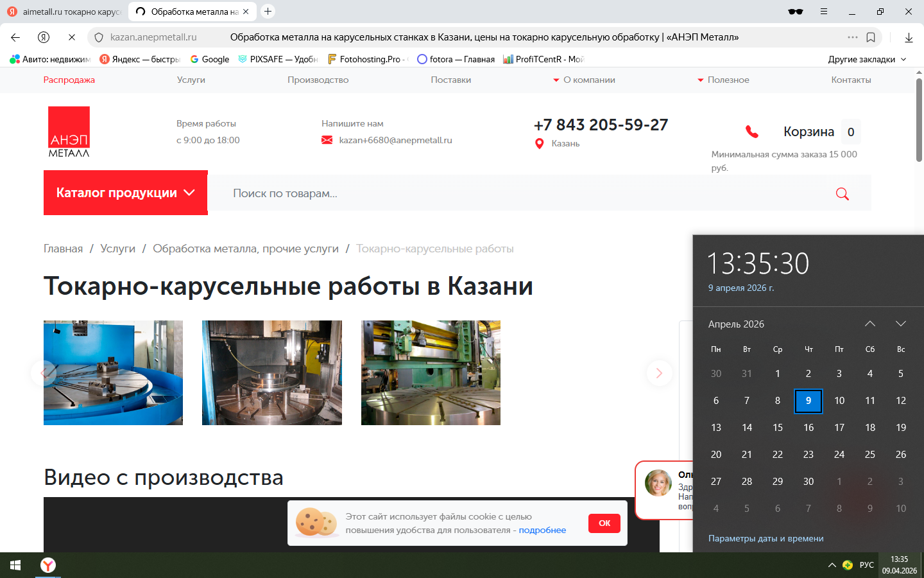Open a new browser tab
The width and height of the screenshot is (924, 578).
click(268, 12)
